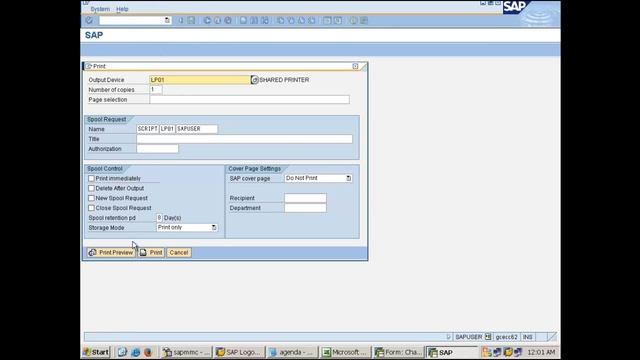Click the Authorization input field
The height and width of the screenshot is (360, 640).
(x=158, y=149)
